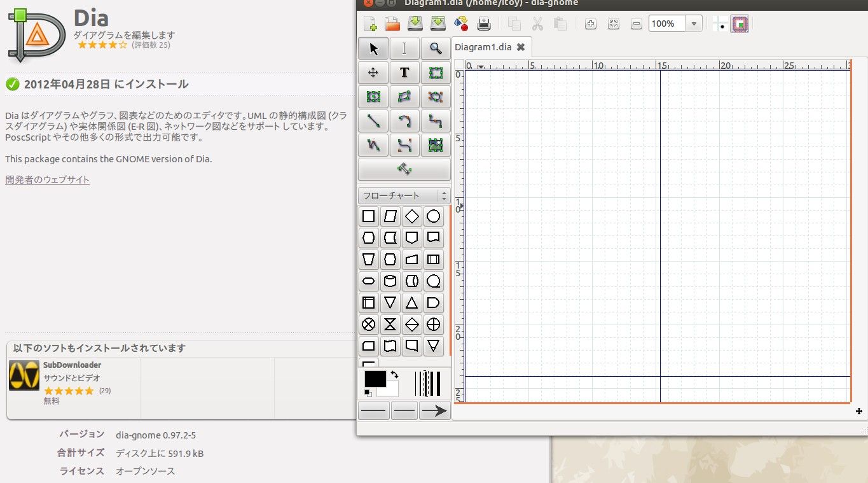The height and width of the screenshot is (483, 868).
Task: Pick the Magnetic Disk cylinder shape
Action: coord(390,281)
